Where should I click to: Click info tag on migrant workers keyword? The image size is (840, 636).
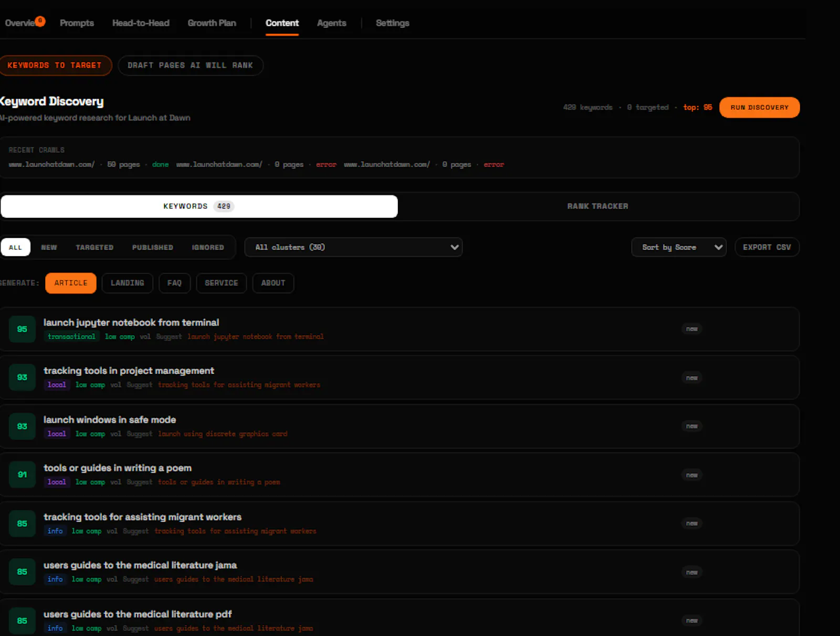[x=55, y=531]
